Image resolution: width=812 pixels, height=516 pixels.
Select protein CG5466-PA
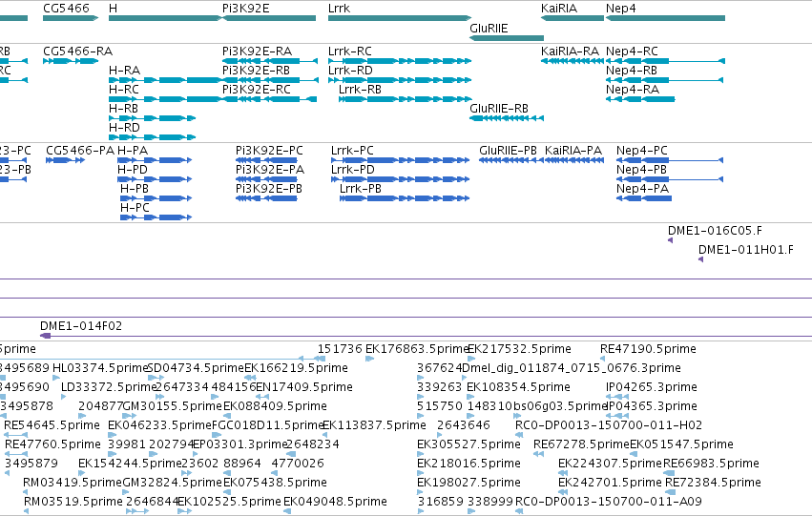[65, 160]
